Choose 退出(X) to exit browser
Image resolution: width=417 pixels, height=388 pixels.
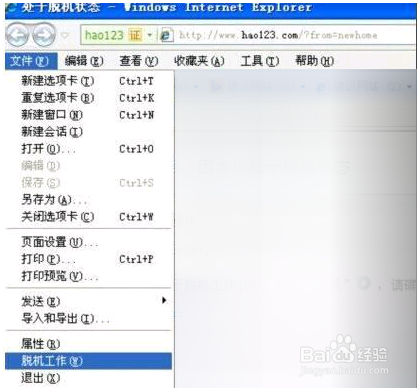click(x=89, y=378)
